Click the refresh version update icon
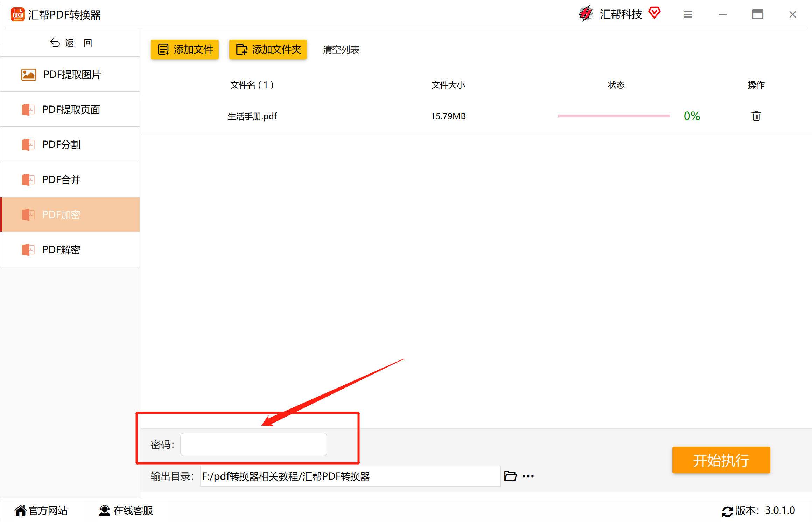This screenshot has height=522, width=812. coord(727,511)
